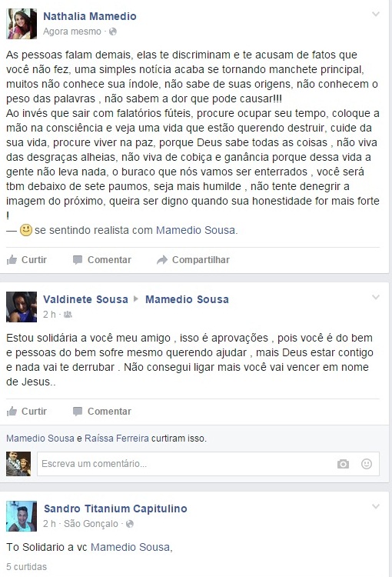Click the smiley feeling icon in Nathalia's post

point(26,230)
